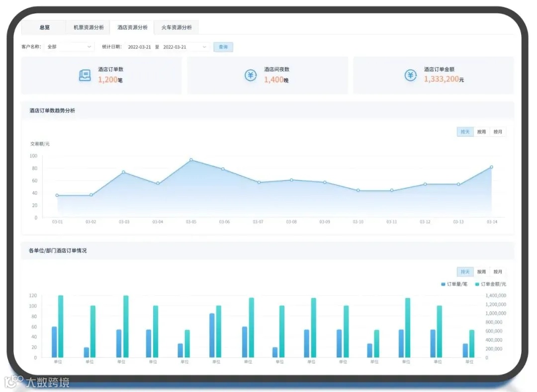Click the 03-03 data point on trend line
The width and height of the screenshot is (537, 392).
pyautogui.click(x=124, y=172)
